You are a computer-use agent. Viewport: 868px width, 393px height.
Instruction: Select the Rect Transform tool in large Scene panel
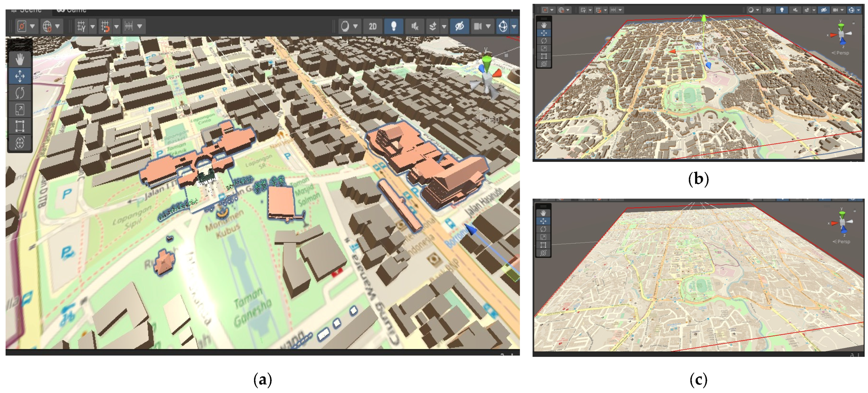[x=20, y=126]
